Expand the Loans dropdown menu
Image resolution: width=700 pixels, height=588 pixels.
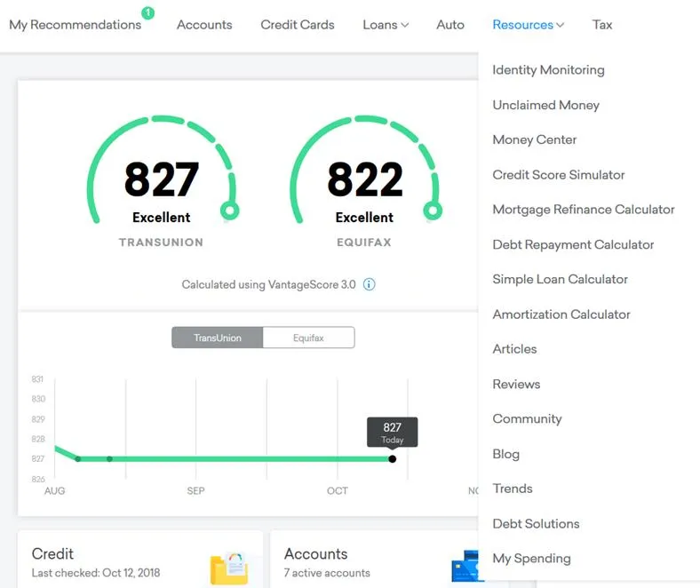coord(386,25)
